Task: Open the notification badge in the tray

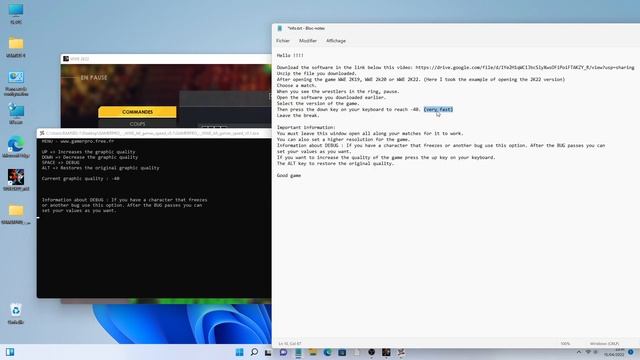Action: [x=631, y=352]
